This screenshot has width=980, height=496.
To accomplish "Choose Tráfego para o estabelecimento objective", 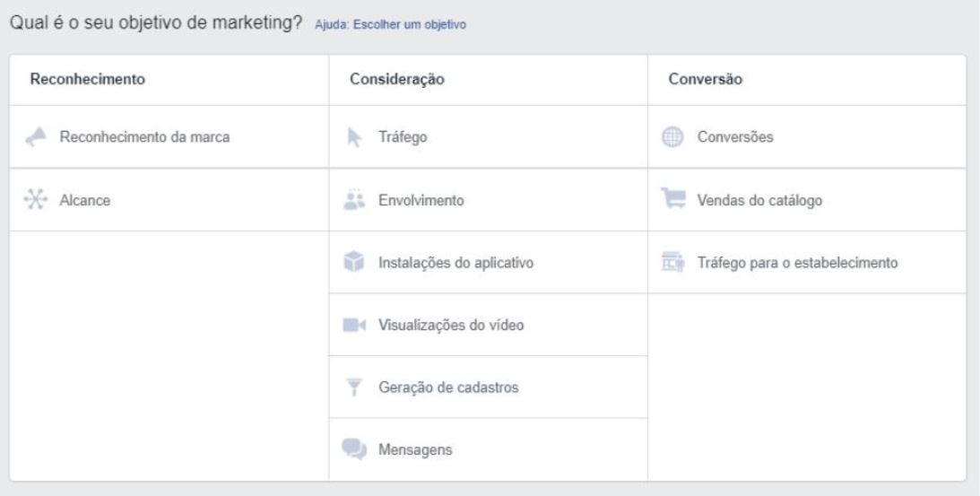I will [798, 263].
